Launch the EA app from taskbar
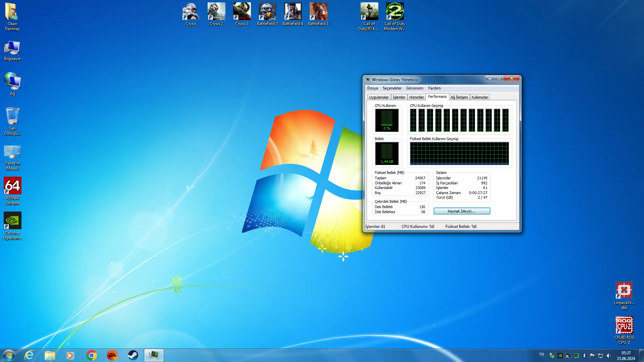 tap(112, 355)
